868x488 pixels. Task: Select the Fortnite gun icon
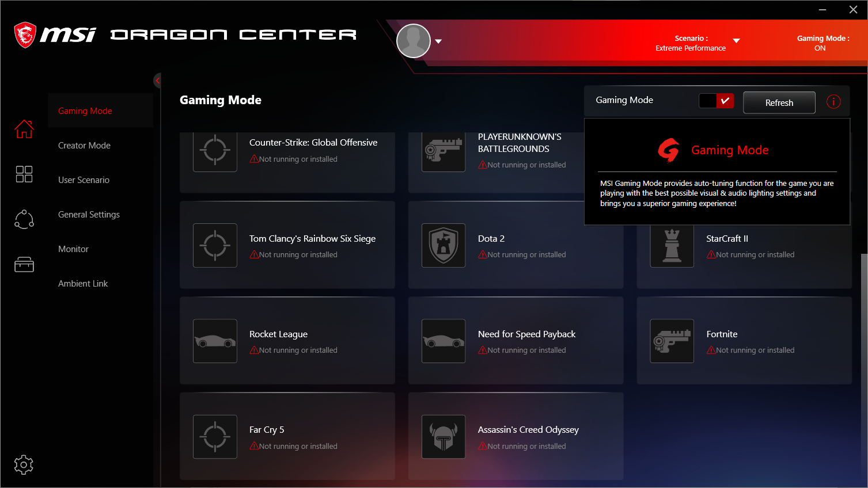pos(672,341)
